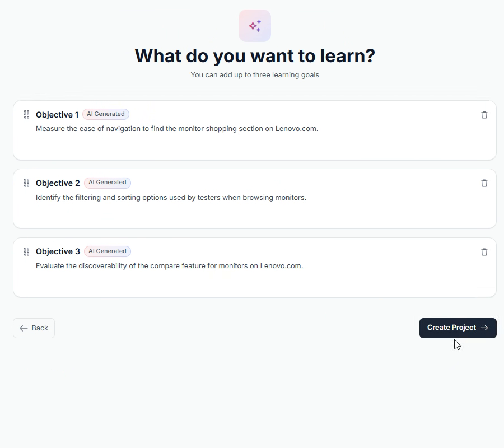Edit the compare feature discoverability objective text
This screenshot has height=448, width=504.
pyautogui.click(x=169, y=266)
